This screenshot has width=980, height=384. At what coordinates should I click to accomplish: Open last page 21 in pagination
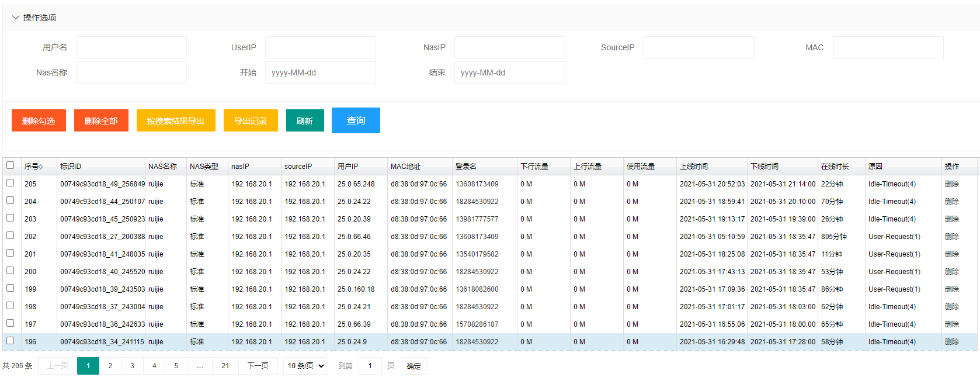225,366
